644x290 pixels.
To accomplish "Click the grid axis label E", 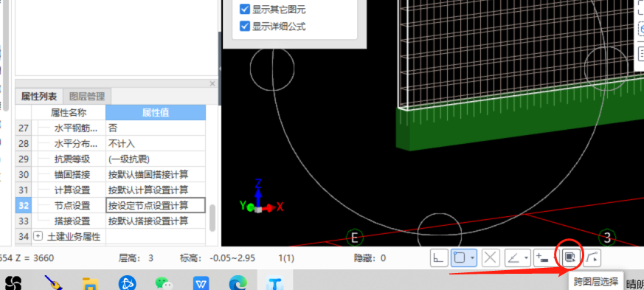I will 354,237.
